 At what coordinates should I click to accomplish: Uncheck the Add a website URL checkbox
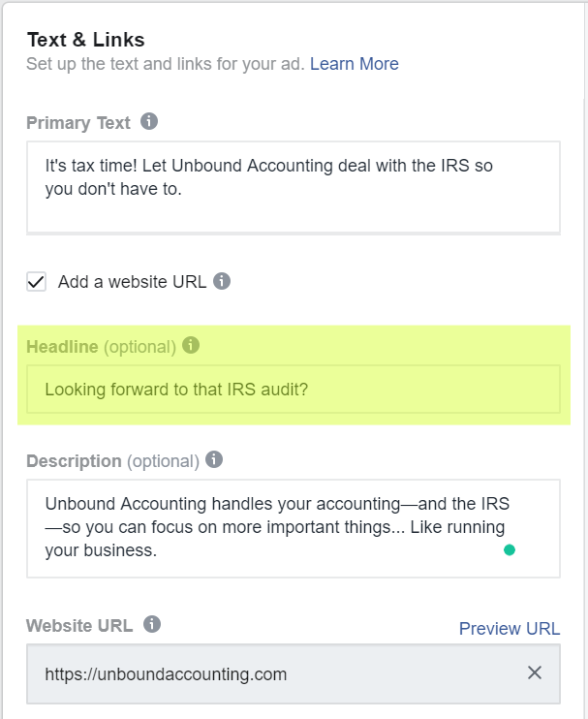(x=36, y=282)
